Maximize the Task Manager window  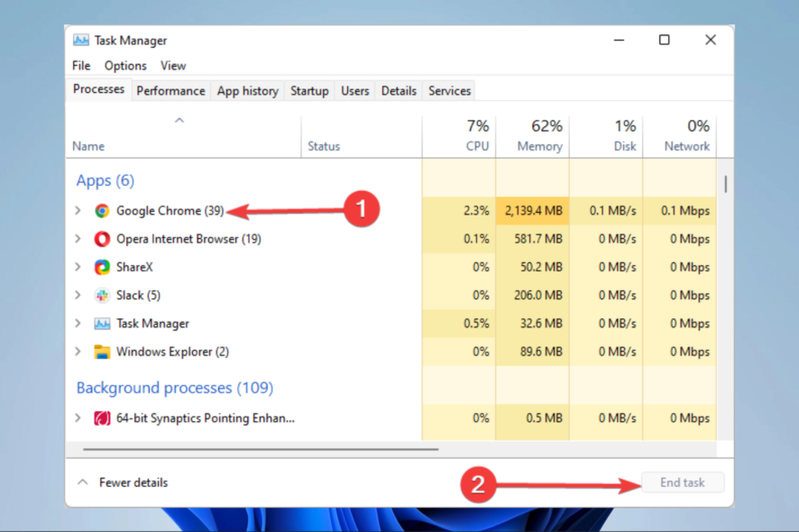point(664,40)
